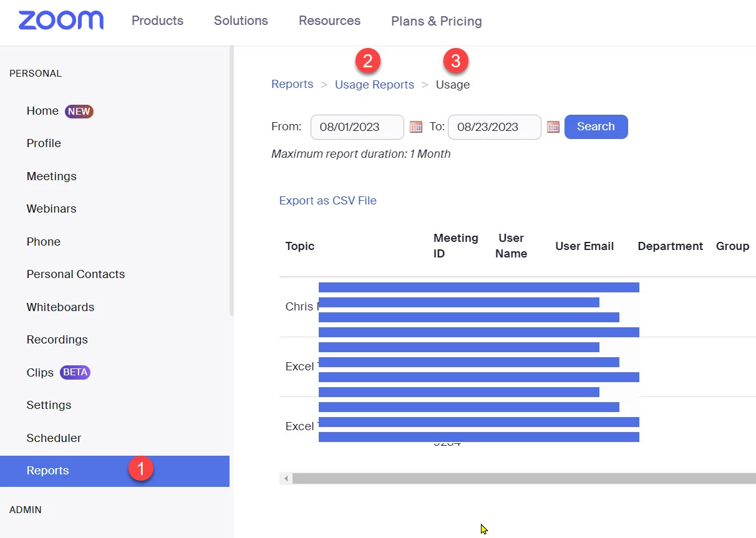Click the ADMIN section heading

[26, 510]
